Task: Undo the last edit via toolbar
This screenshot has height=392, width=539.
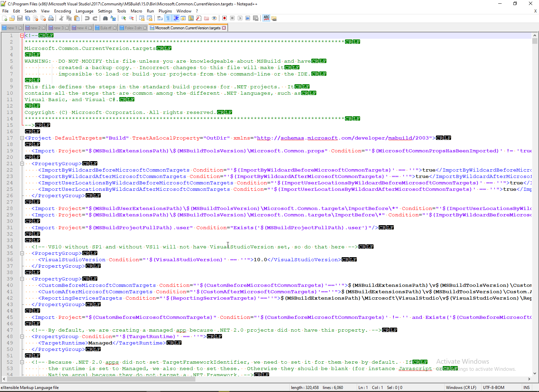Action: pos(87,18)
